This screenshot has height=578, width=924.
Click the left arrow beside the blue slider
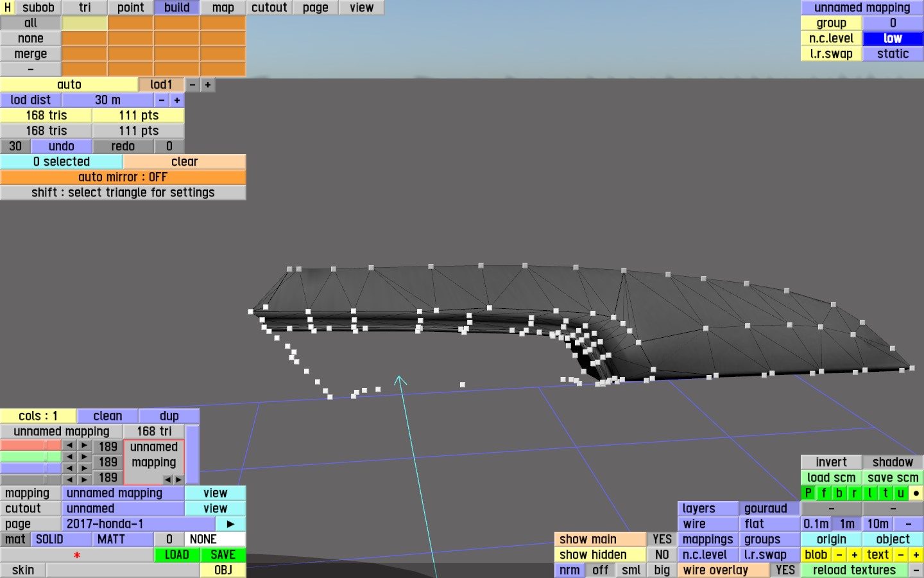(69, 468)
